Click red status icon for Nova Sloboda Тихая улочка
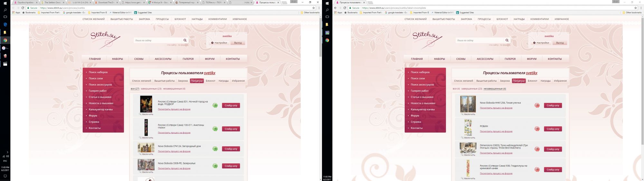Image resolution: width=644 pixels, height=181 pixels. [x=537, y=105]
